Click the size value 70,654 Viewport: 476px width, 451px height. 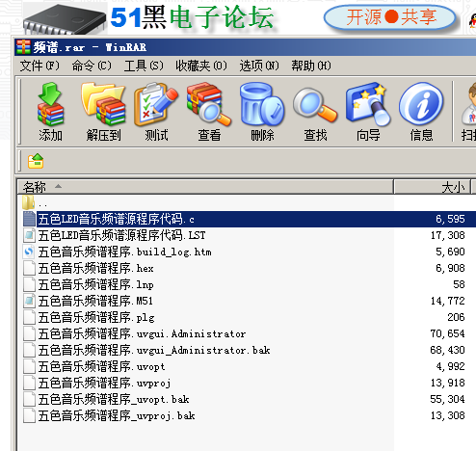coord(448,333)
